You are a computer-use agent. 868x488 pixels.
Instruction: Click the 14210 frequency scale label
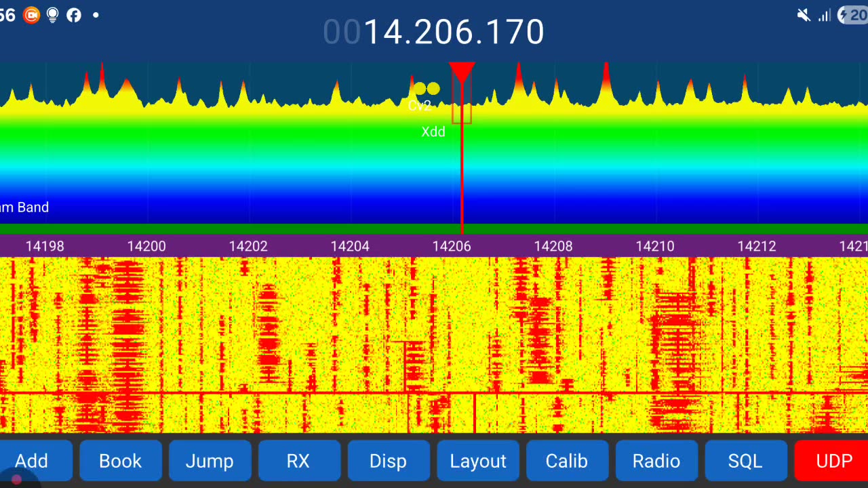tap(655, 246)
